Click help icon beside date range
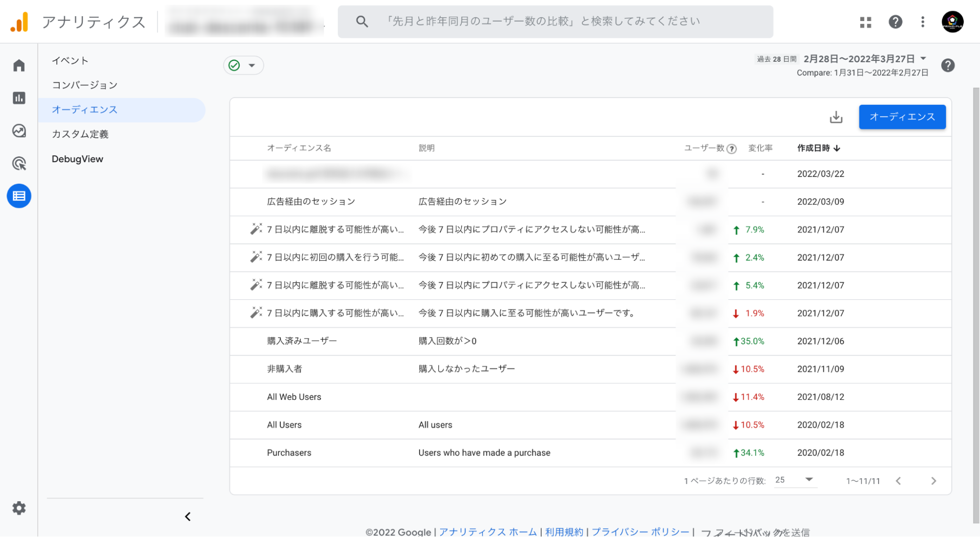 coord(948,65)
